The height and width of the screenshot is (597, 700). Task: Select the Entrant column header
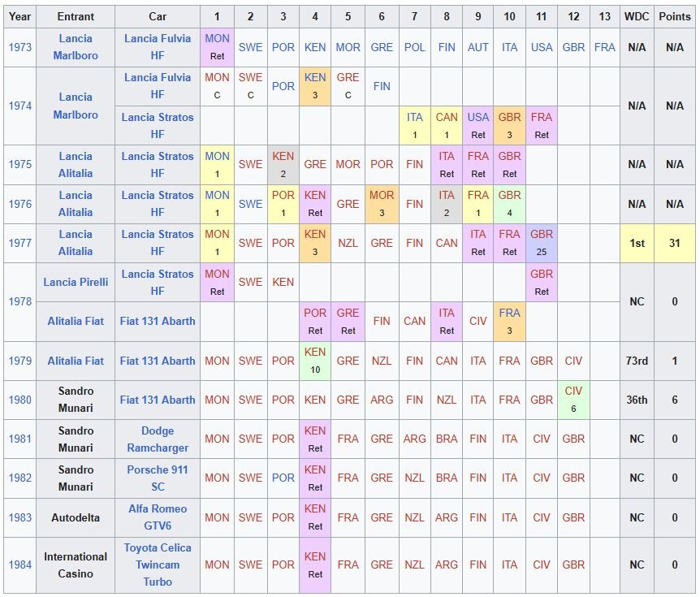tap(76, 16)
